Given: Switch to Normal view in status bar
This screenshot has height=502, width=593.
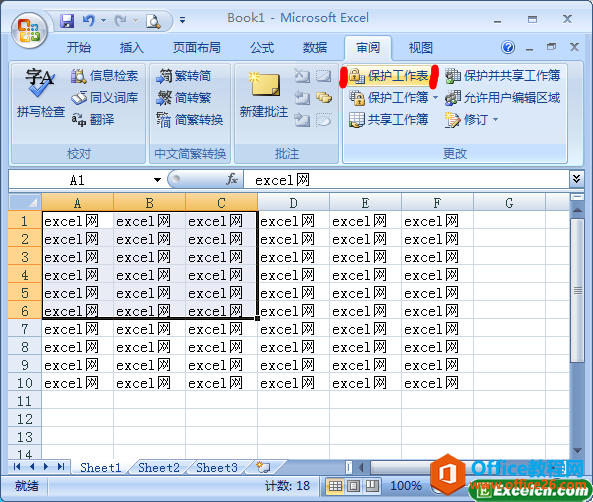Looking at the screenshot, I should click(x=335, y=486).
